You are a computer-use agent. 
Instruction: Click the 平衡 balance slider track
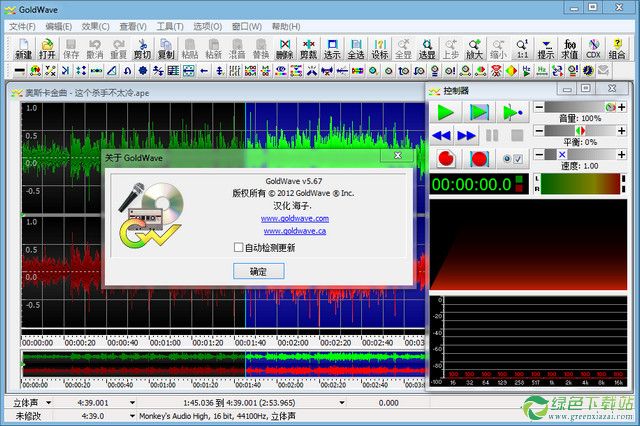[580, 131]
